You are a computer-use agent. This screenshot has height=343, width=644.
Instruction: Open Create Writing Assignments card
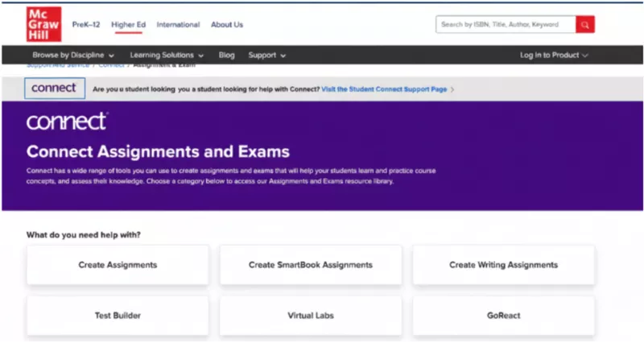tap(504, 265)
